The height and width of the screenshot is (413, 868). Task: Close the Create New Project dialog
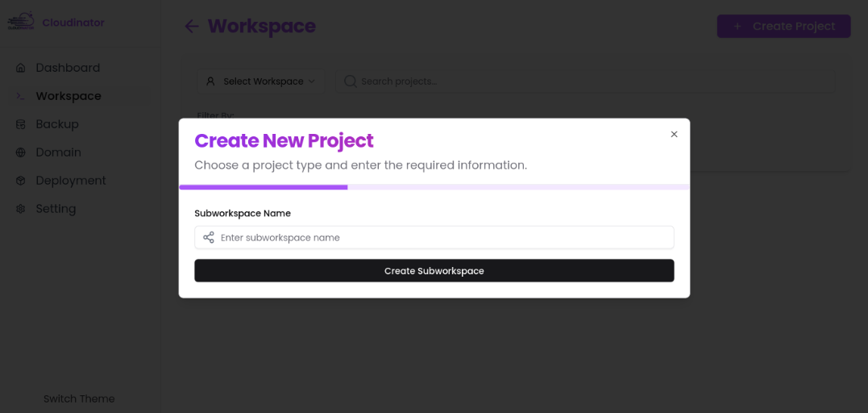pos(674,134)
